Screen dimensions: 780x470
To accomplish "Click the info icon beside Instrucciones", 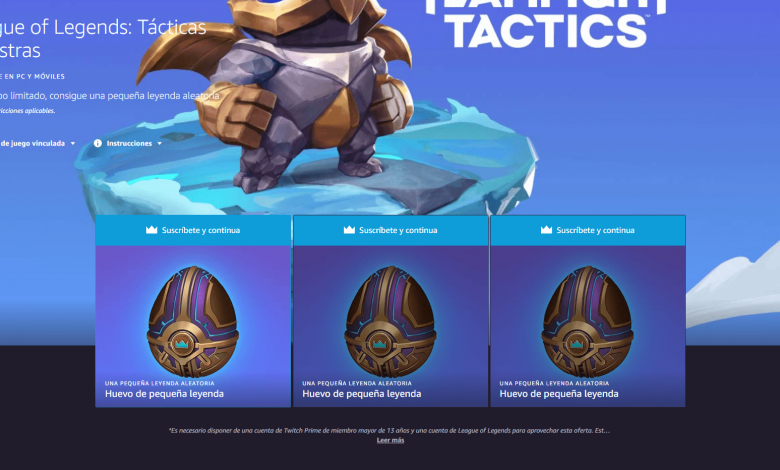I will pyautogui.click(x=98, y=143).
